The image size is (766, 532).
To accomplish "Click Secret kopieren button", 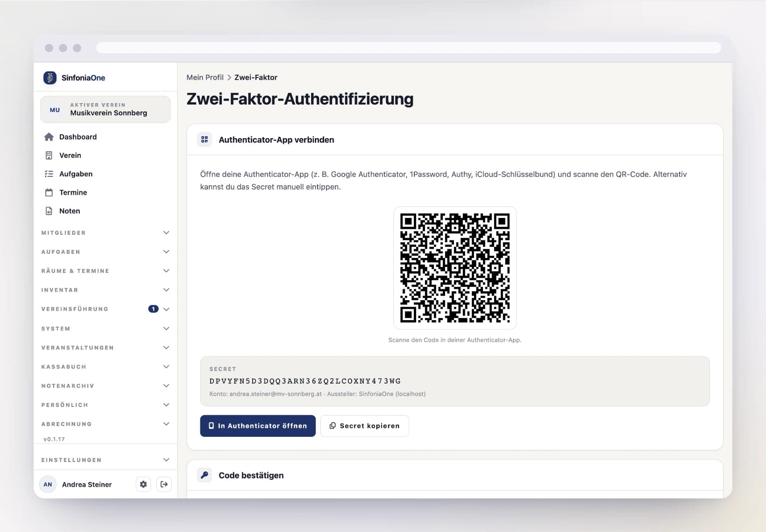I will [x=365, y=426].
